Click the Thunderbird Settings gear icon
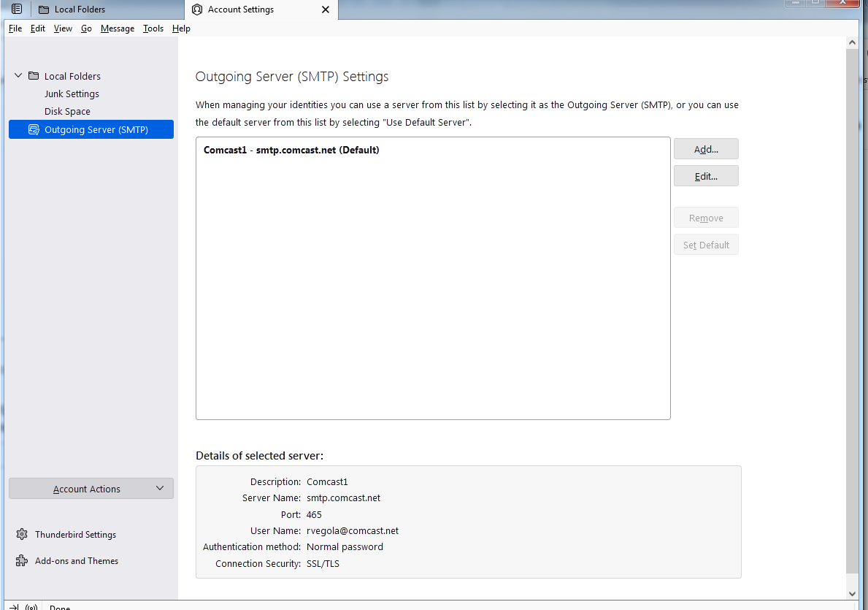868x610 pixels. pyautogui.click(x=22, y=534)
